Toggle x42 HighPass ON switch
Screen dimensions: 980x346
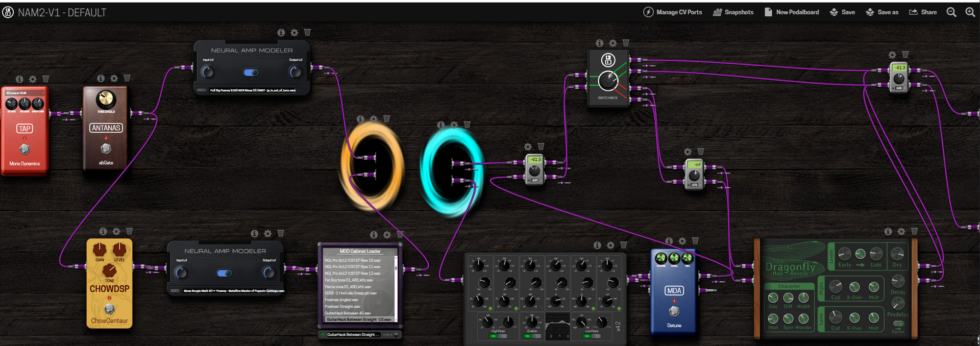pyautogui.click(x=498, y=336)
